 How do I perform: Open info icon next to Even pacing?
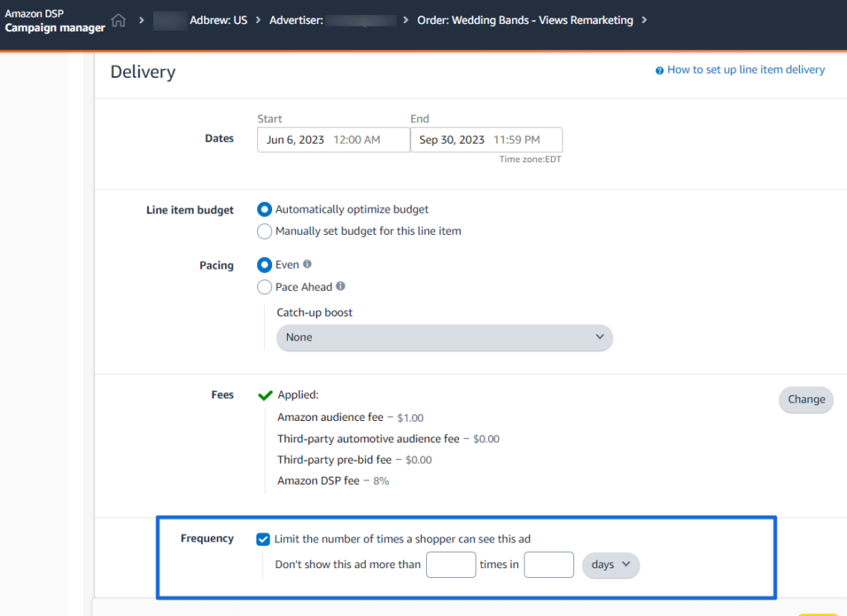click(308, 264)
